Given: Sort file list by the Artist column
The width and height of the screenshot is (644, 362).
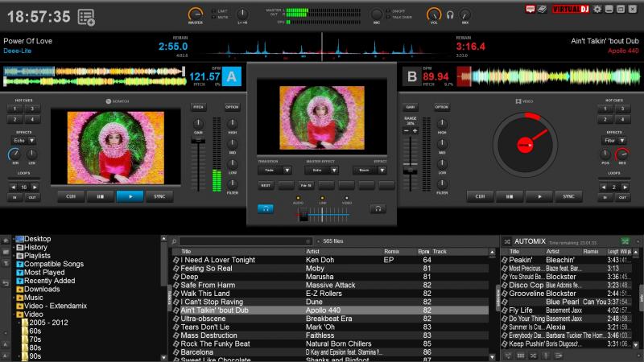Looking at the screenshot, I should (312, 251).
